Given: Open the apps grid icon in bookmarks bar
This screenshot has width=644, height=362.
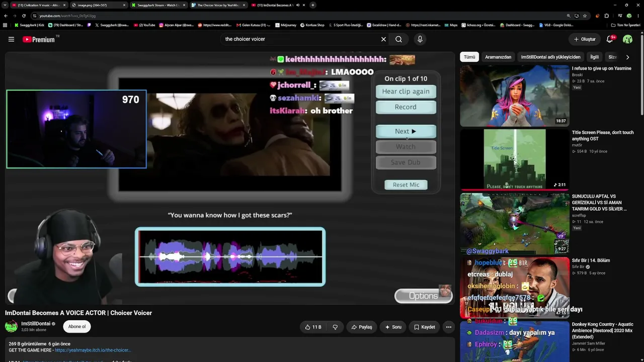Looking at the screenshot, I should [5, 25].
